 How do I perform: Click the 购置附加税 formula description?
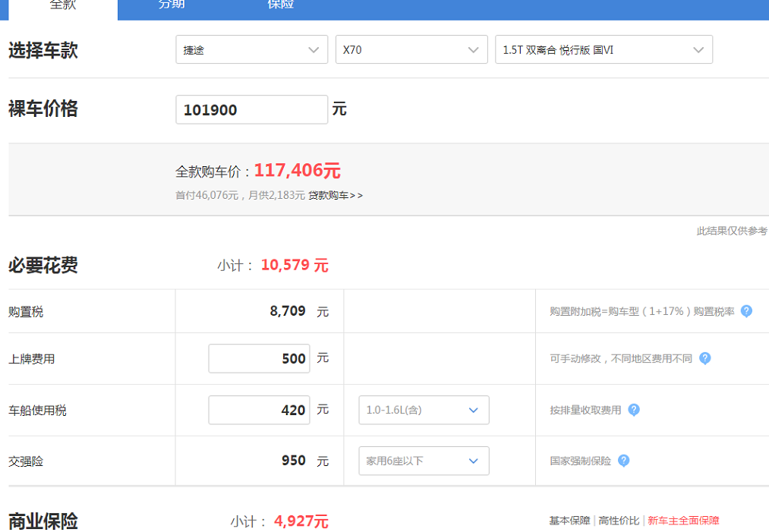(x=642, y=311)
